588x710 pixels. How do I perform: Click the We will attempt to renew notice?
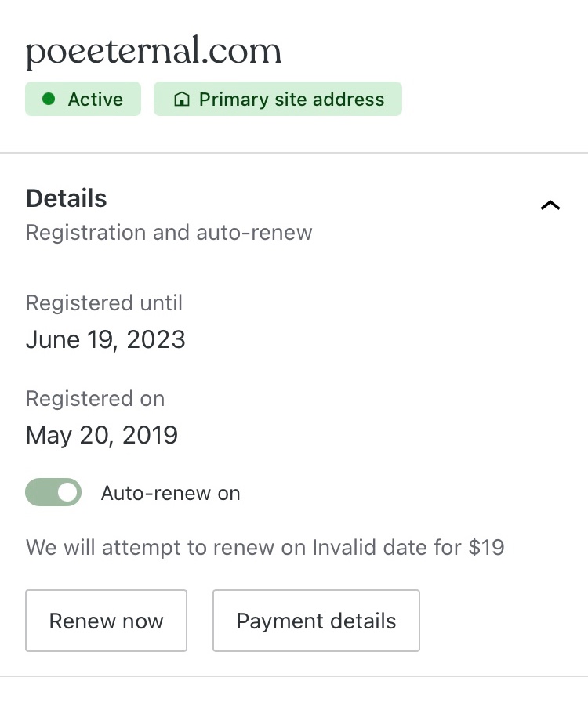coord(165,546)
